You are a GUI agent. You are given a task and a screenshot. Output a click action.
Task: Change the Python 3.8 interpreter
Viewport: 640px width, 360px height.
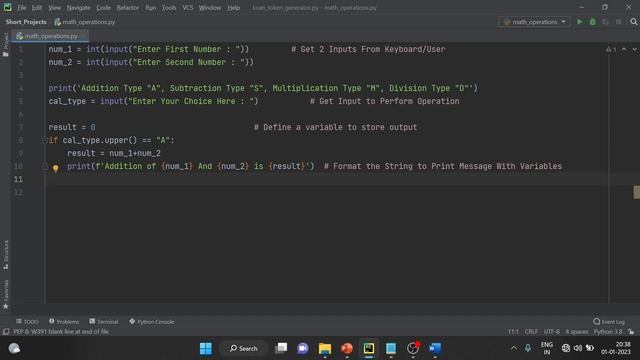[x=608, y=332]
